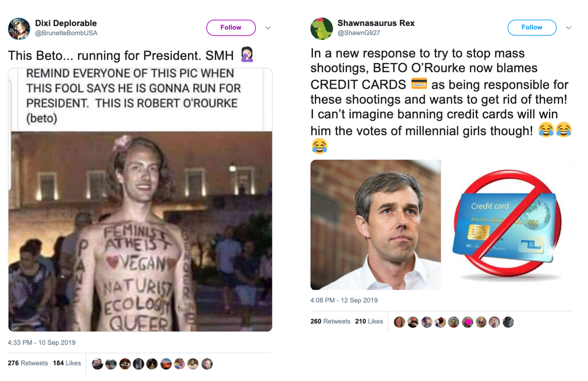Viewport: 588px width, 381px height.
Task: Open Dixi Deplorable's profile avatar
Action: point(19,29)
